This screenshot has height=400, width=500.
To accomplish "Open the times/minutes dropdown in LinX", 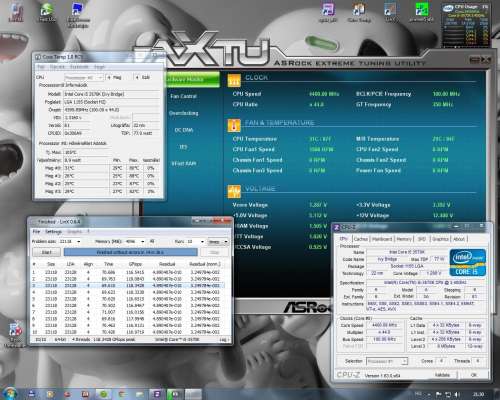I will click(x=218, y=241).
